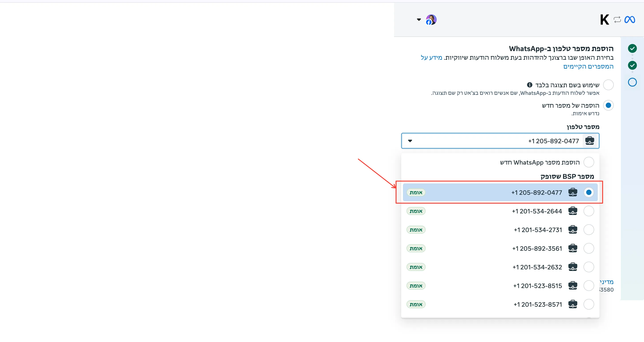This screenshot has width=644, height=342.
Task: Open the user profile avatar
Action: coord(431,20)
